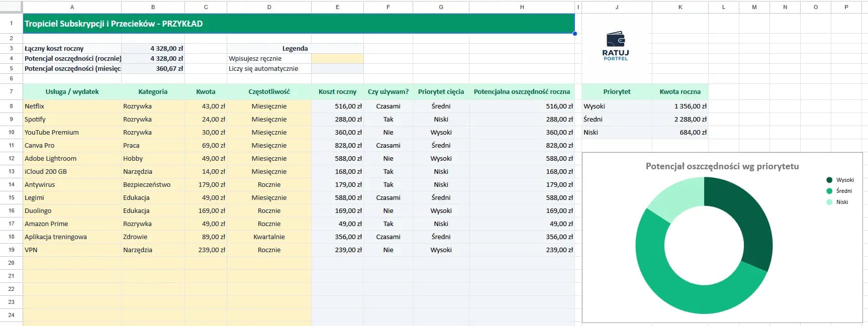Screen dimensions: 868x326
Task: Click the Łączny koszt roczny value cell
Action: (x=153, y=48)
